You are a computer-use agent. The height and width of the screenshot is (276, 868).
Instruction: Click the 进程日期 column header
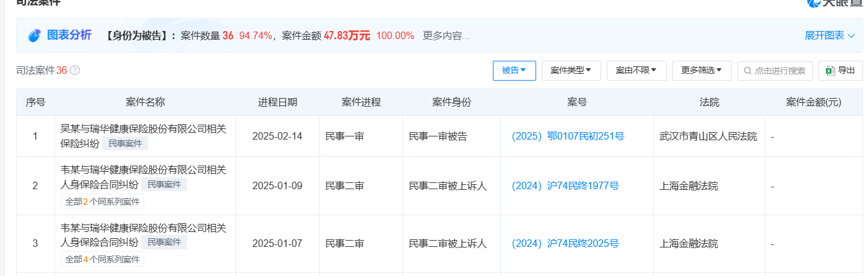pyautogui.click(x=277, y=102)
